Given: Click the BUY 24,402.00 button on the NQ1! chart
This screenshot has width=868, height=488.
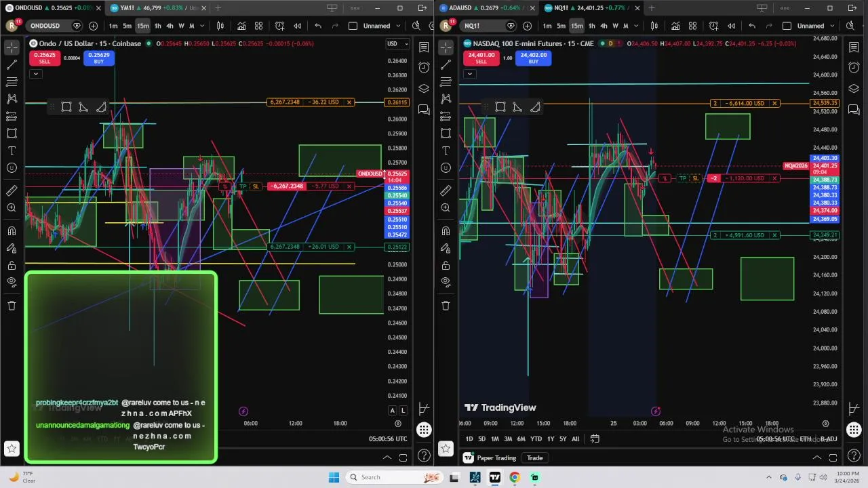Looking at the screenshot, I should click(533, 58).
